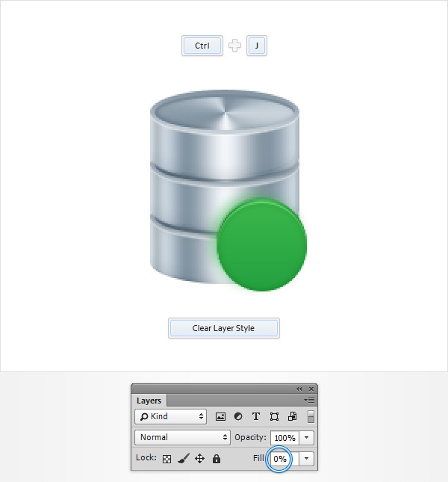The width and height of the screenshot is (448, 482).
Task: Expand the Opacity slider dropdown arrow
Action: [x=308, y=438]
